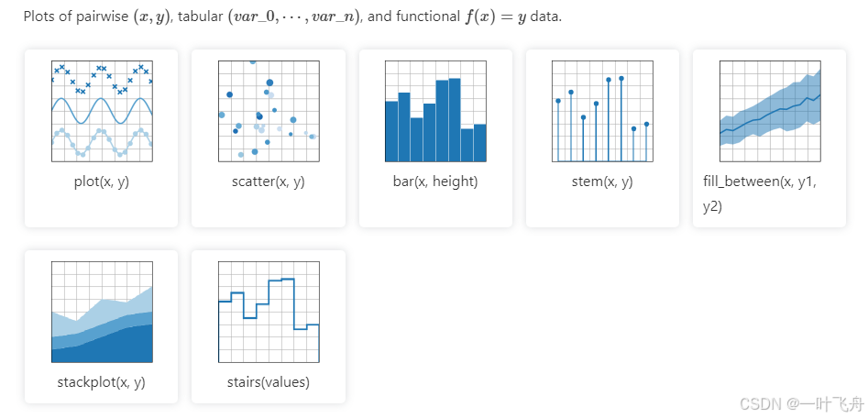This screenshot has height=418, width=868.
Task: Click the scatter plot thumbnail image
Action: pyautogui.click(x=269, y=111)
